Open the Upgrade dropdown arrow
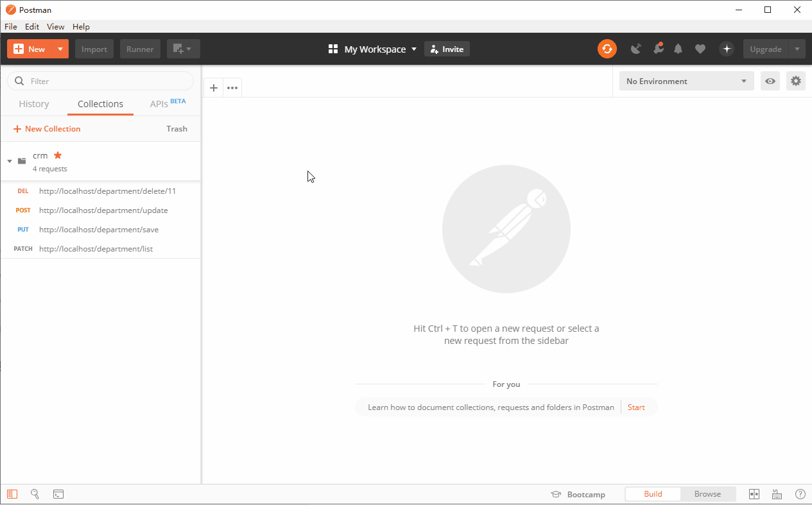Screen dimensions: 812x505 coord(797,49)
